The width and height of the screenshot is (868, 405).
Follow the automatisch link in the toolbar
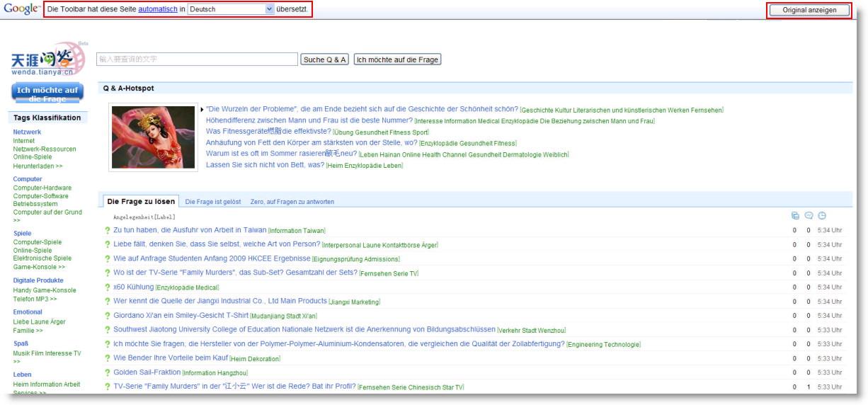click(x=158, y=9)
